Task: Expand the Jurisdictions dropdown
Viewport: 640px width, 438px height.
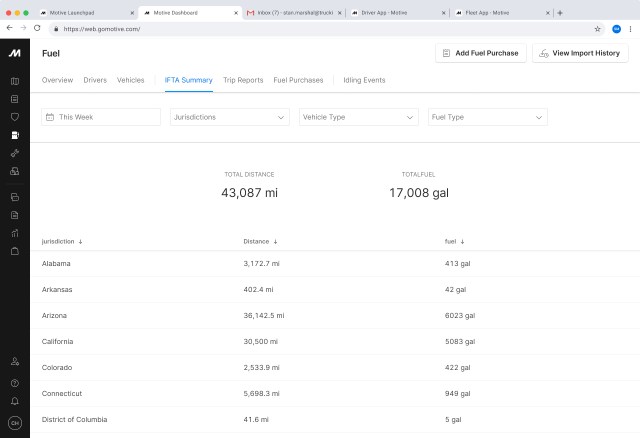Action: (230, 117)
